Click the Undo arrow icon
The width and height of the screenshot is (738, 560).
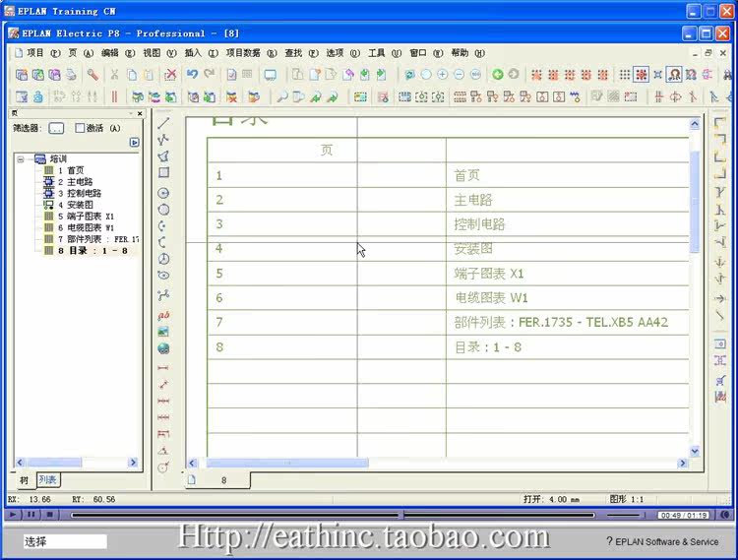pyautogui.click(x=192, y=75)
